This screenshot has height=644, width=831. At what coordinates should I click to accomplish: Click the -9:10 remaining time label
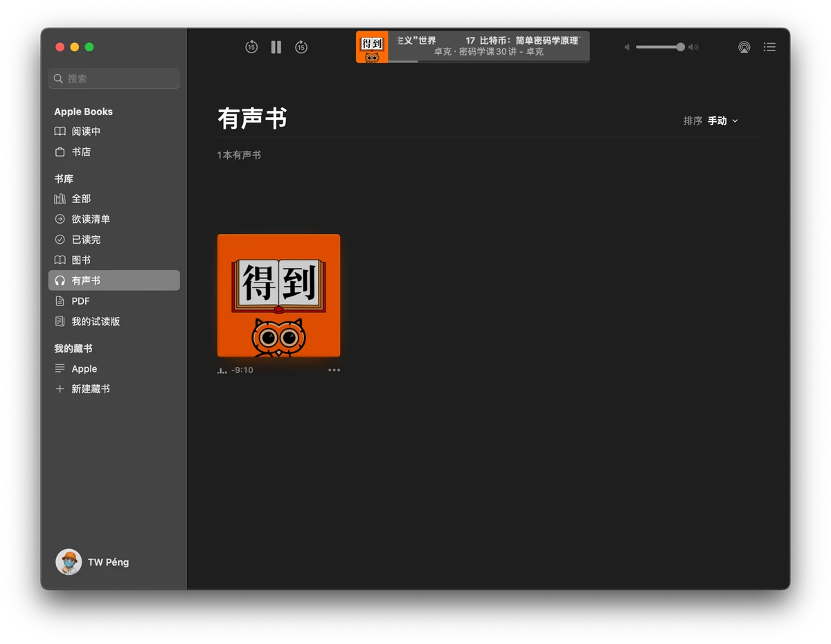[x=242, y=370]
